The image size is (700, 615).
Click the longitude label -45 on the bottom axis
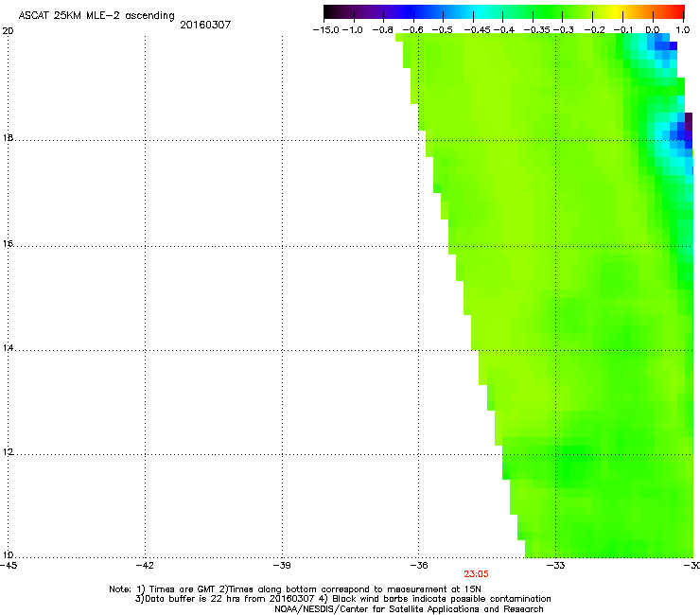tap(9, 566)
